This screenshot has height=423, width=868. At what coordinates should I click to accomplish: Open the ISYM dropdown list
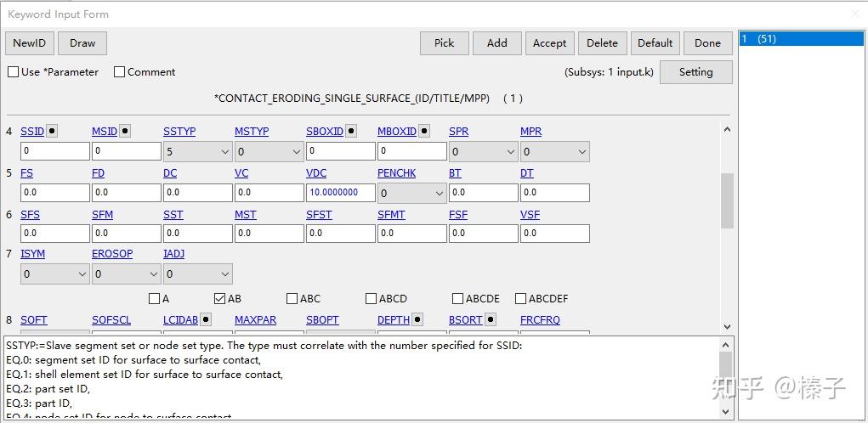(54, 274)
